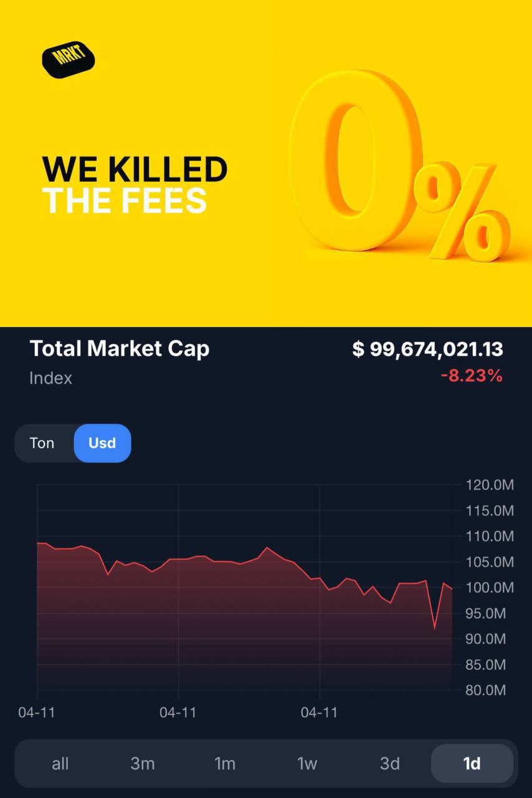Switch chart range to all
532x798 pixels.
(60, 763)
